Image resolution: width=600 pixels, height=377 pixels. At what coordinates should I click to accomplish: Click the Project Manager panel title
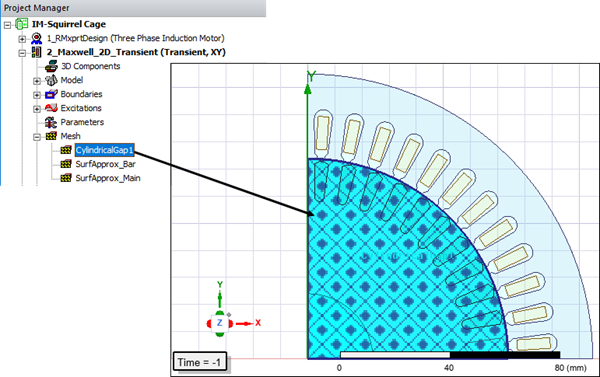click(37, 8)
